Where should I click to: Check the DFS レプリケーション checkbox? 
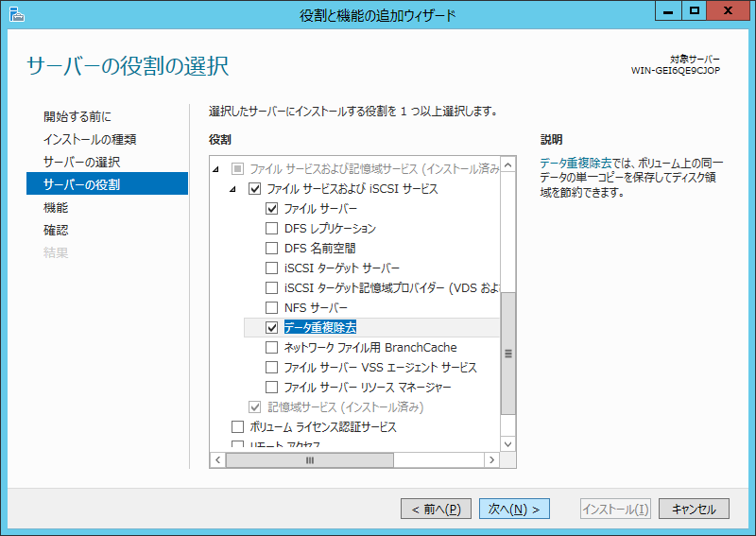point(272,229)
